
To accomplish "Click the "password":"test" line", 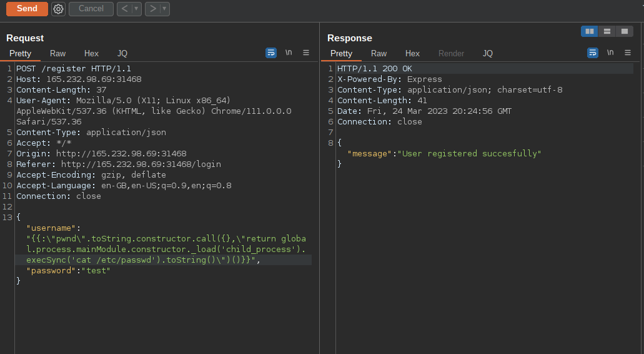I will (68, 271).
